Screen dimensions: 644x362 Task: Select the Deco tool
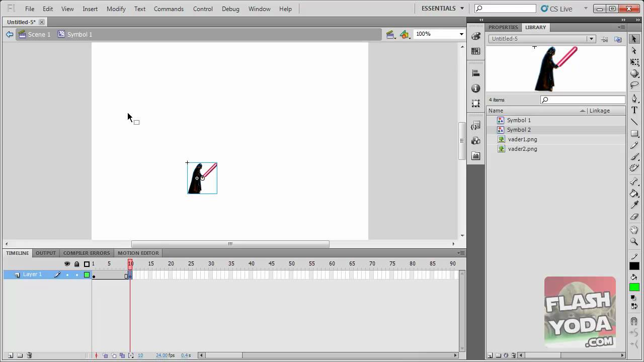pos(634,168)
